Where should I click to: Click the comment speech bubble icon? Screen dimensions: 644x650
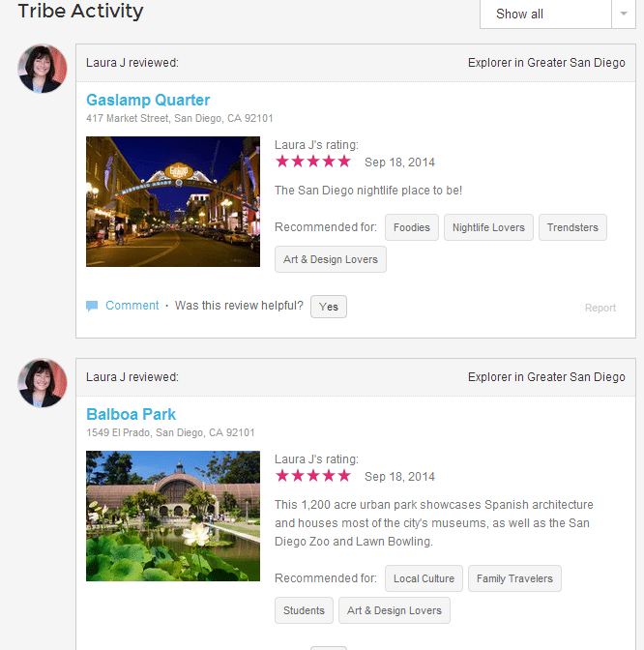tap(92, 306)
